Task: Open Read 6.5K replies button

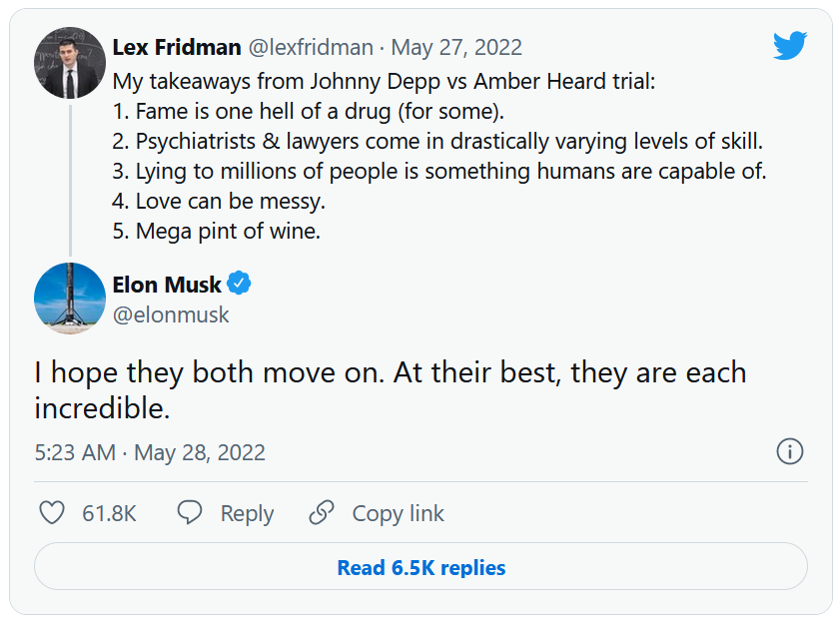Action: coord(420,567)
